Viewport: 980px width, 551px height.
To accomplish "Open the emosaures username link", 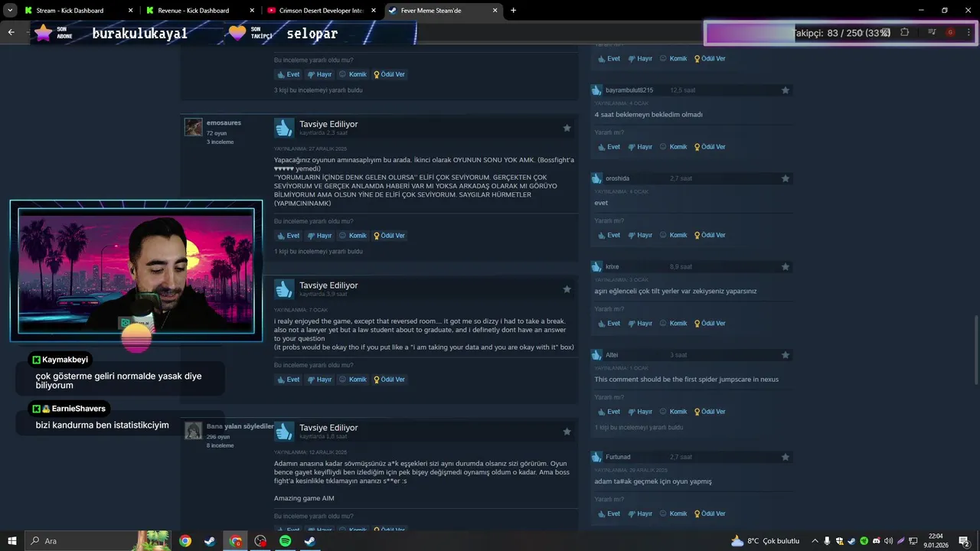I will [224, 122].
